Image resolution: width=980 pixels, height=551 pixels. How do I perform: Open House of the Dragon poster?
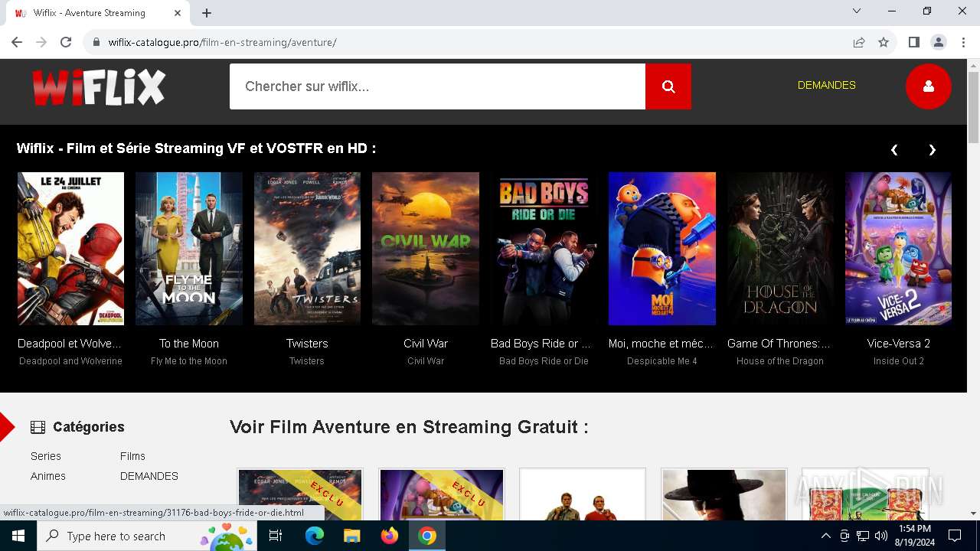click(780, 249)
